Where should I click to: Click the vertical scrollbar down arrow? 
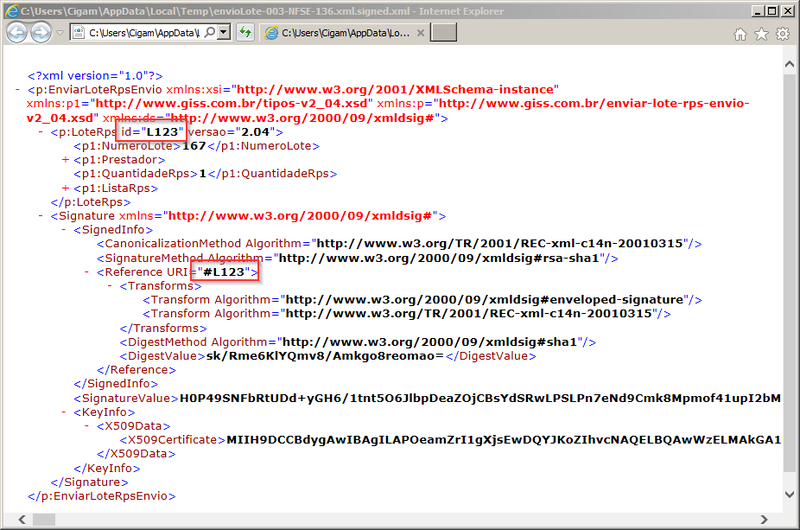coord(789,494)
